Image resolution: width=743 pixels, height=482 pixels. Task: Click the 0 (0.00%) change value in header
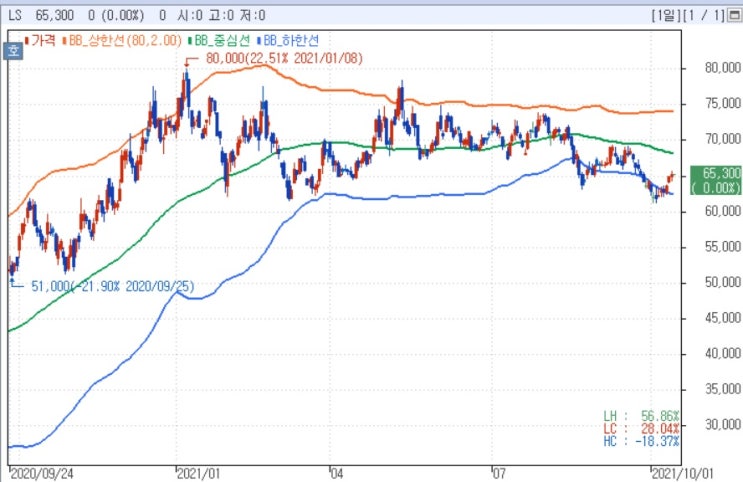point(116,15)
